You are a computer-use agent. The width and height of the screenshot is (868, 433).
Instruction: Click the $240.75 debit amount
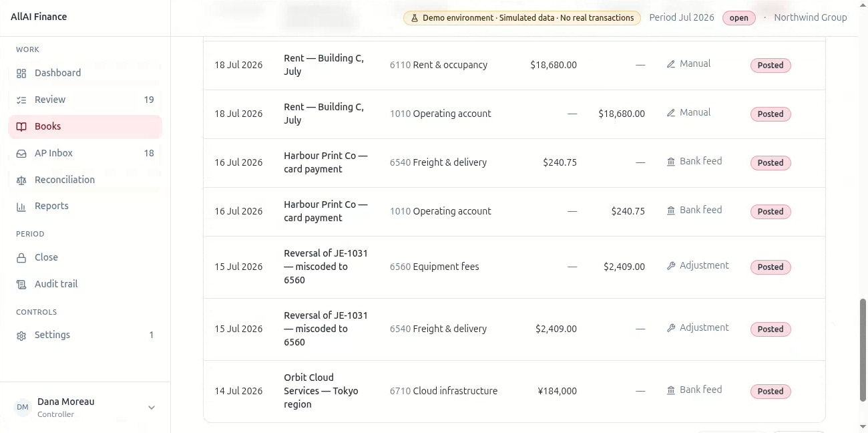[560, 162]
